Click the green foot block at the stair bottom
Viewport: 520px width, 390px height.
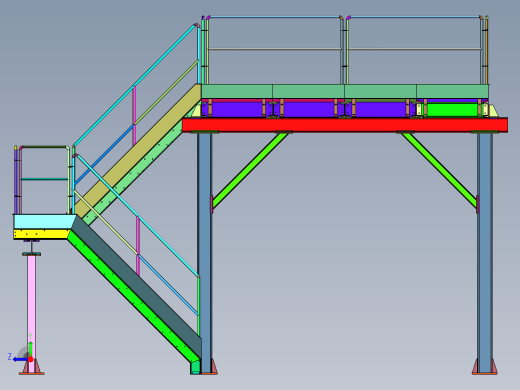click(x=195, y=367)
